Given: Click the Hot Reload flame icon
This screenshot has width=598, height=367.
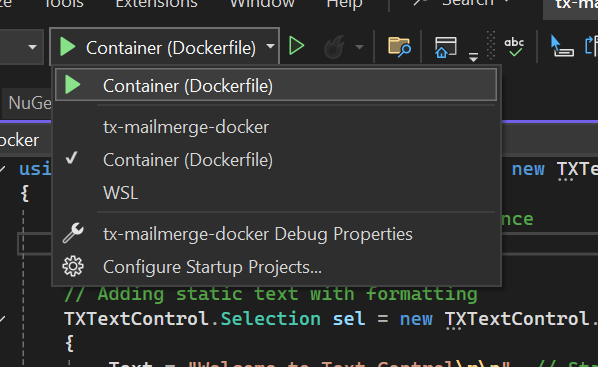Looking at the screenshot, I should (334, 47).
